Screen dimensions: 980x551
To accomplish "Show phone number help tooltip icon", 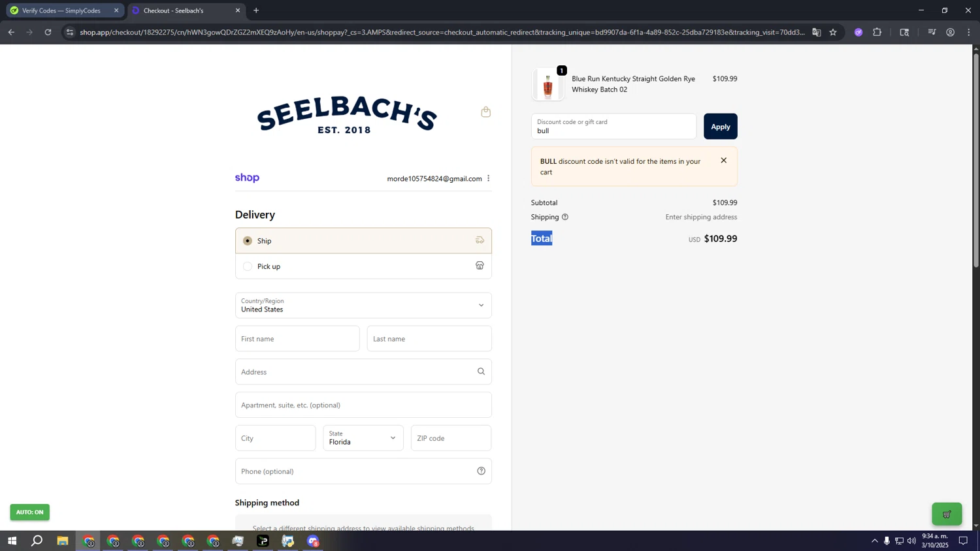I will [x=481, y=471].
